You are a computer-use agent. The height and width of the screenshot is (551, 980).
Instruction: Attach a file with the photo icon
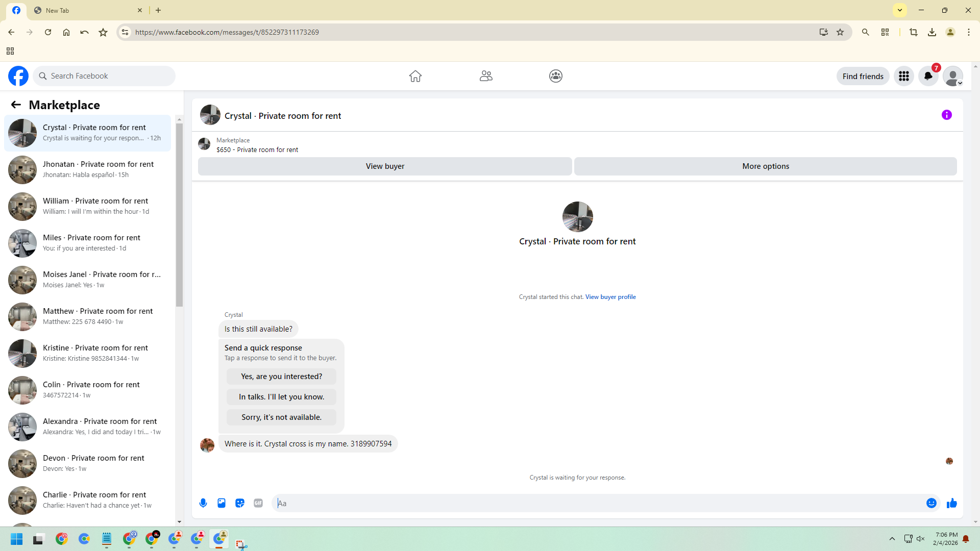pos(222,503)
